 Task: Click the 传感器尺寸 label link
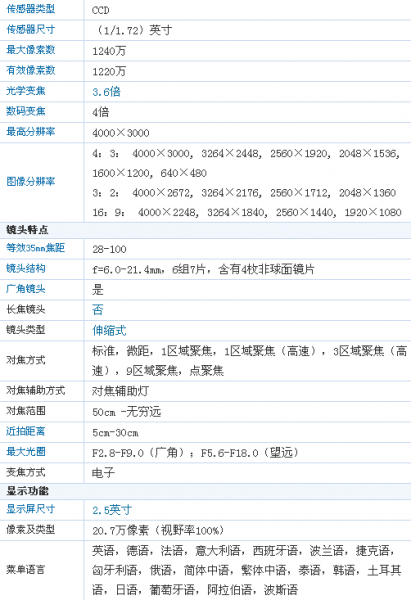pyautogui.click(x=31, y=29)
